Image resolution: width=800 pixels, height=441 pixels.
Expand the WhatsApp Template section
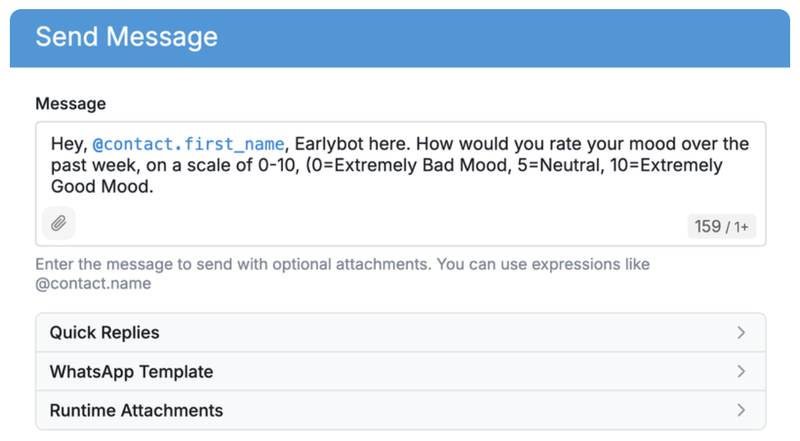tap(401, 372)
